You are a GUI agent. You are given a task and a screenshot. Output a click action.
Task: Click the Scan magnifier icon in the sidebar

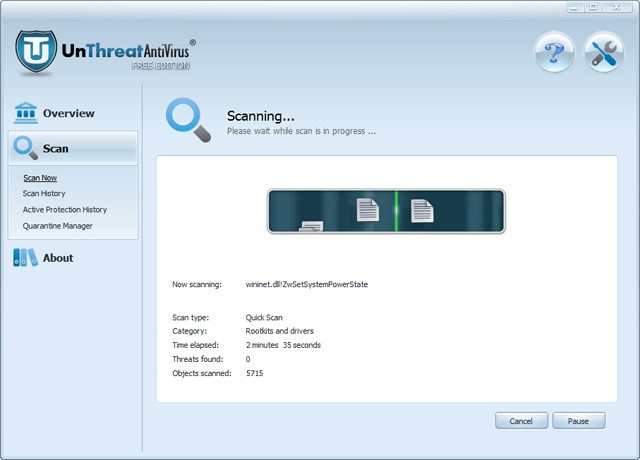[x=25, y=148]
